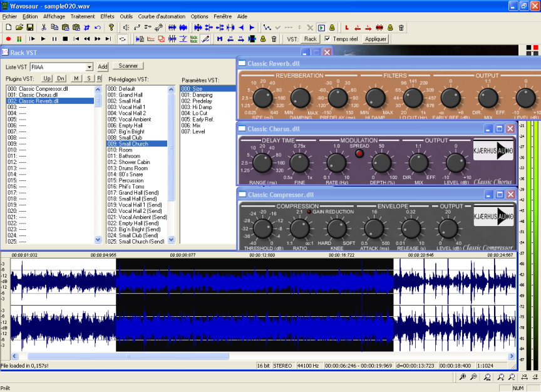Play the audio with the black triangle button
This screenshot has width=541, height=392.
click(x=43, y=39)
